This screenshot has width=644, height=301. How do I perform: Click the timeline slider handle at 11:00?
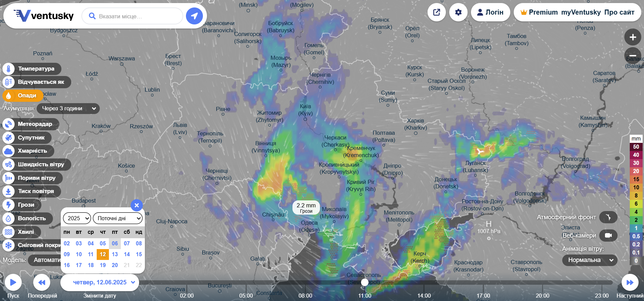tap(365, 282)
